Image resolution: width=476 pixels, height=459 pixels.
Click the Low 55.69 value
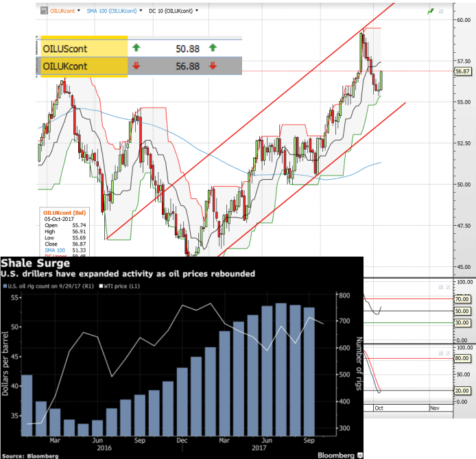[x=79, y=237]
